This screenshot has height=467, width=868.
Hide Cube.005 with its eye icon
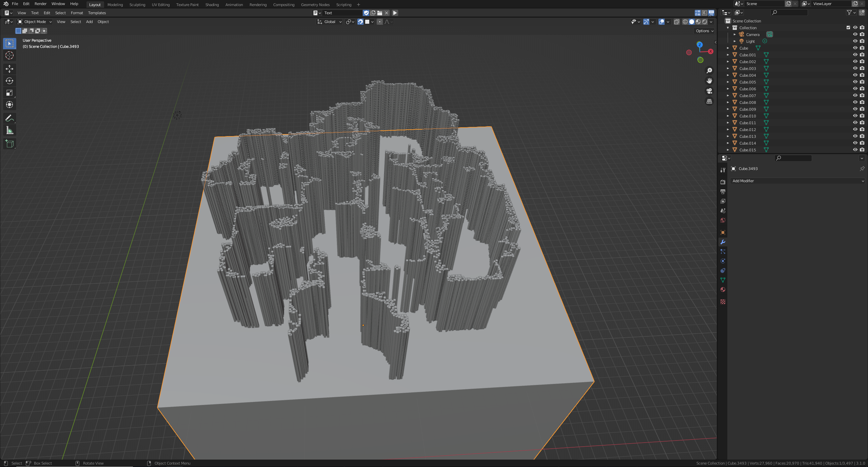tap(855, 82)
